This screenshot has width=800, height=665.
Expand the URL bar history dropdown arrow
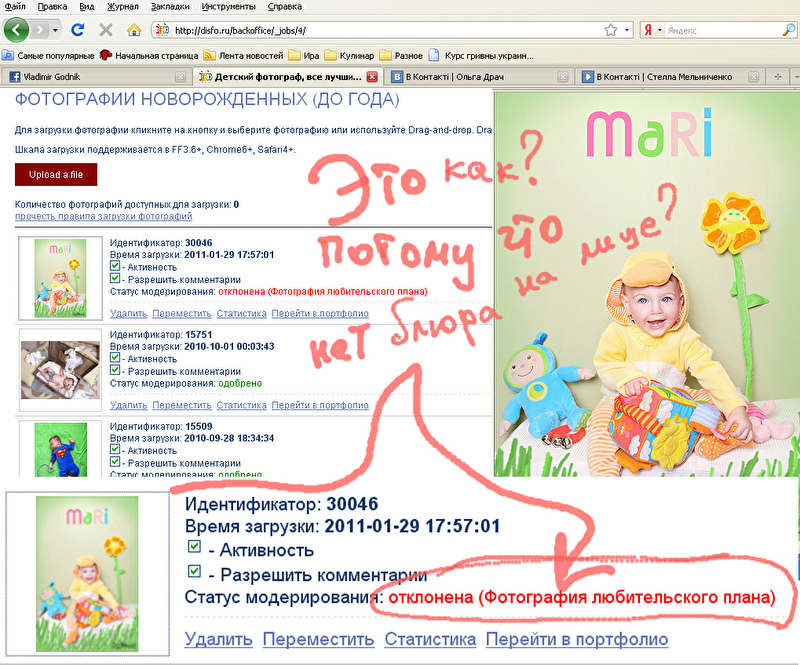pos(627,30)
